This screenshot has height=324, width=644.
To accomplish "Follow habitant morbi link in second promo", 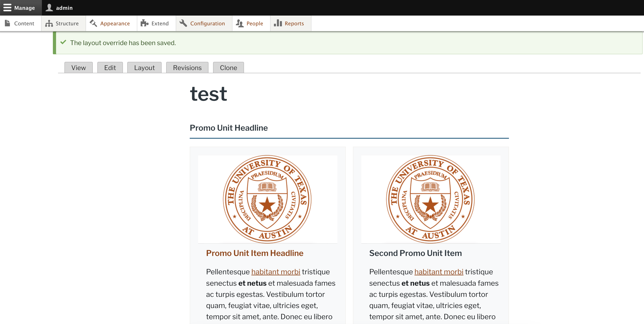I will pos(439,272).
